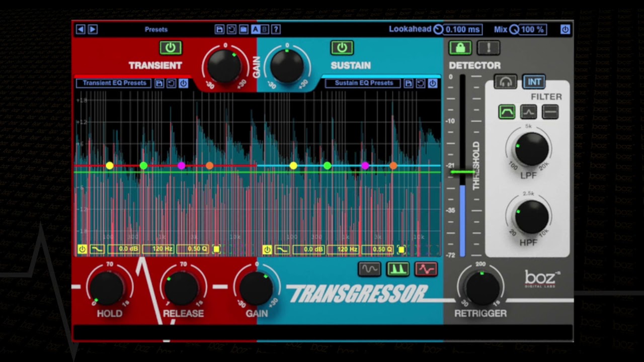Select orange sustain EQ node
The image size is (644, 362).
pos(393,165)
